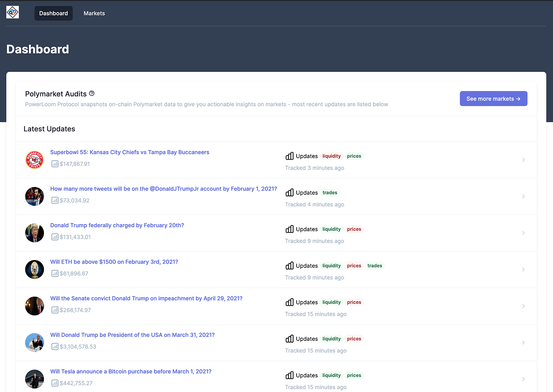Screen dimensions: 553x392
Task: Click the Latest Updates heading
Action: coord(49,129)
